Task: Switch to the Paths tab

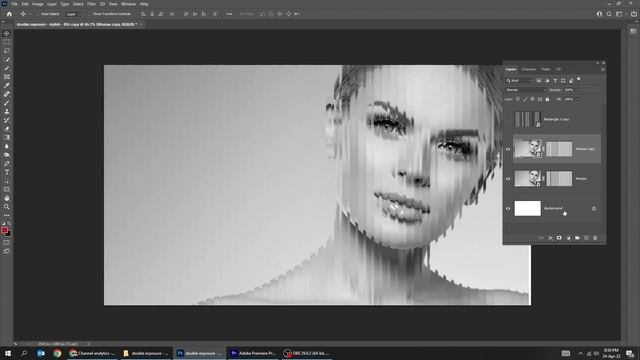Action: tap(546, 69)
